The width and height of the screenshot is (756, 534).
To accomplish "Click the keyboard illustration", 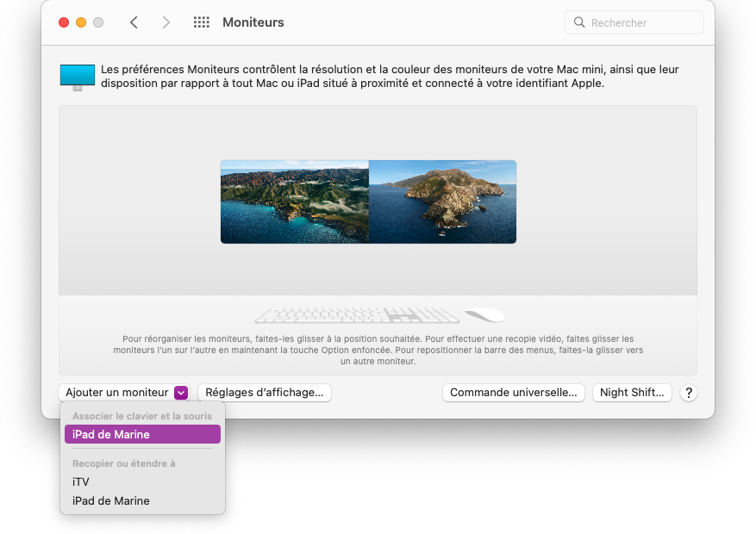I will coord(356,315).
